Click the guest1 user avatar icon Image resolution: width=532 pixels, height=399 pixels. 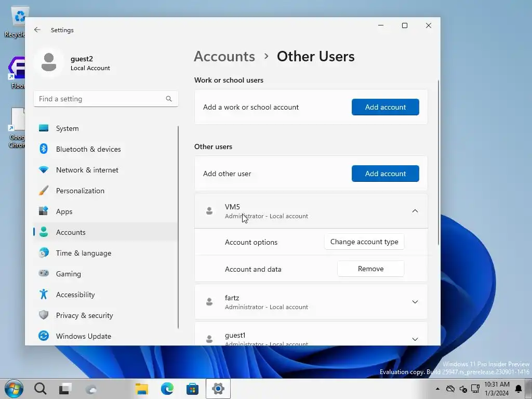coord(209,339)
